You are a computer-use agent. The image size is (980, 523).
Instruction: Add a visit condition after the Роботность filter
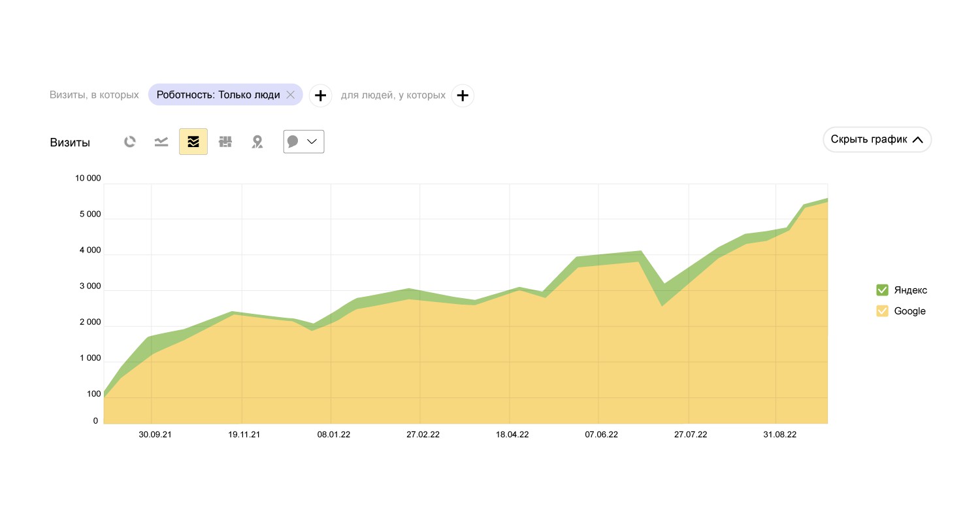pos(320,95)
